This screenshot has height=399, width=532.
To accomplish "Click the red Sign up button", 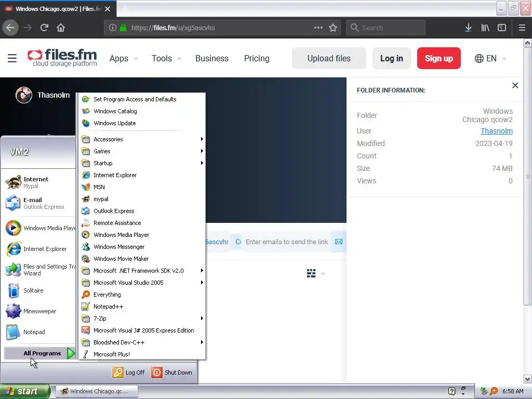I will pyautogui.click(x=438, y=58).
